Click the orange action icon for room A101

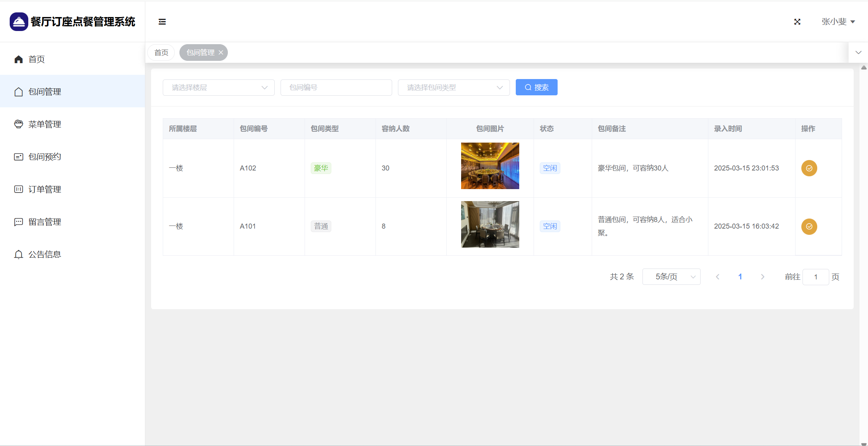pos(809,226)
